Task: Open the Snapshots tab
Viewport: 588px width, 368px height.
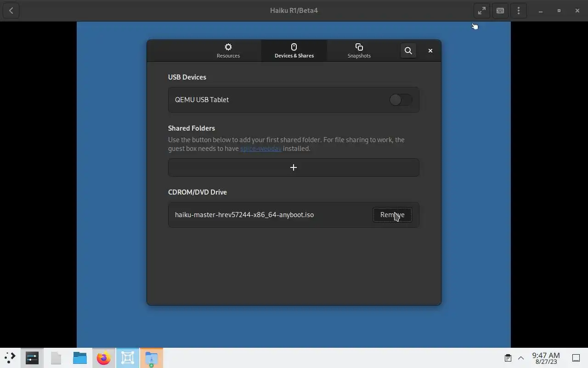Action: coord(359,51)
